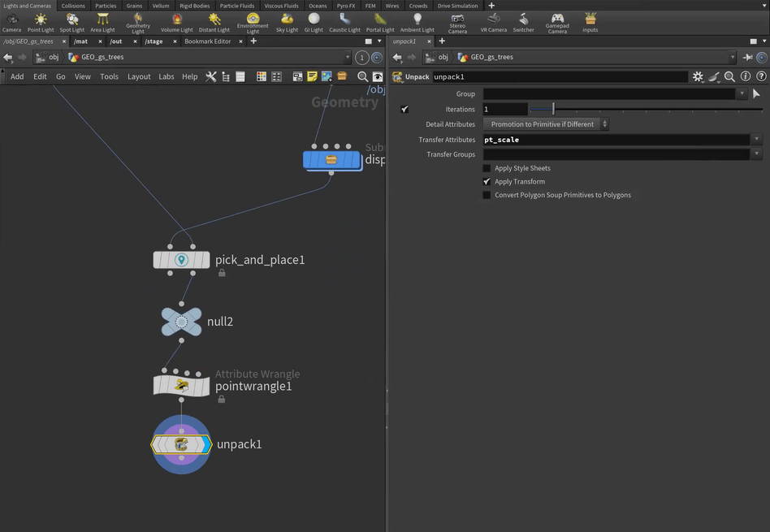
Task: Expand the Group field dropdown arrow
Action: (x=741, y=94)
